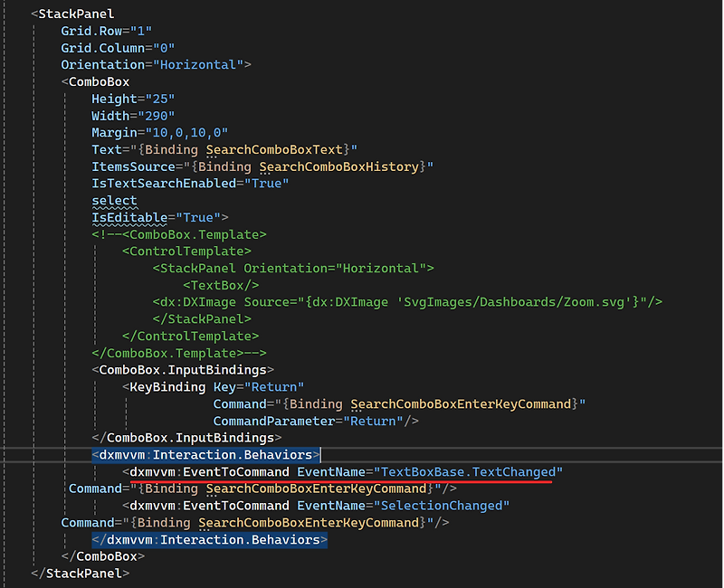Click the commented ComboBox.Template opening line
Image resolution: width=724 pixels, height=588 pixels.
click(179, 234)
